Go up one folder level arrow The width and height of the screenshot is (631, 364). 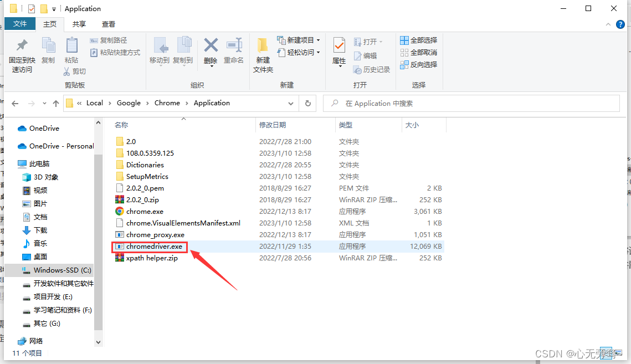click(56, 104)
